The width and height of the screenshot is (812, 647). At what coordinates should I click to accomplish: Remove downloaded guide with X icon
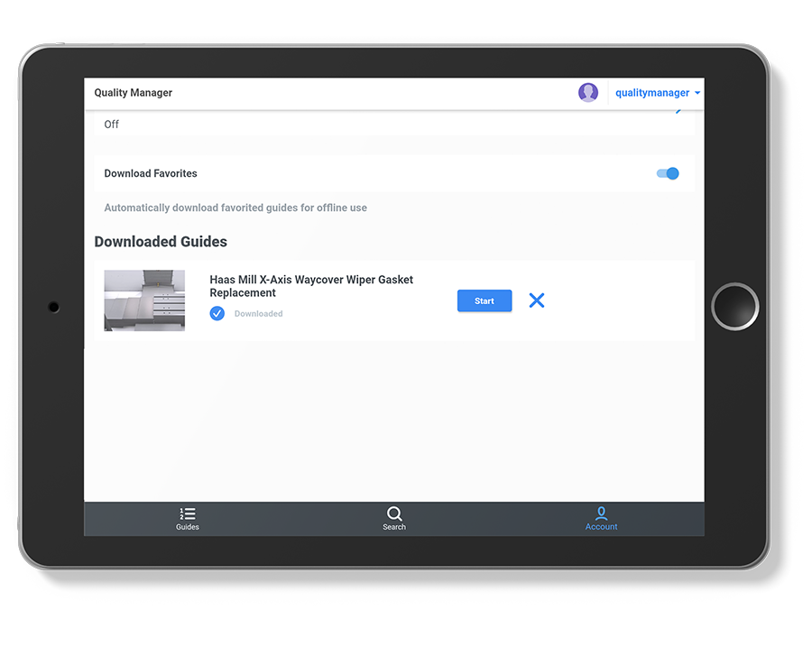[x=537, y=300]
